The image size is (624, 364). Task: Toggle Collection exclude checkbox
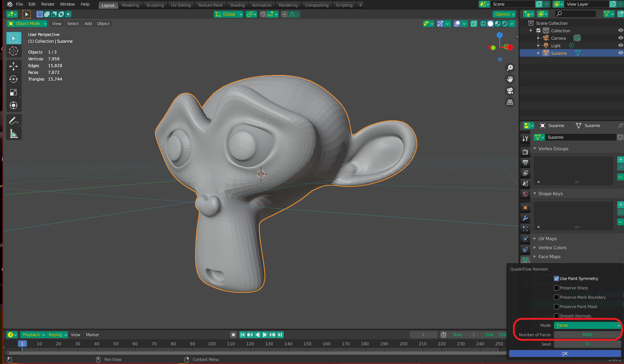point(538,31)
